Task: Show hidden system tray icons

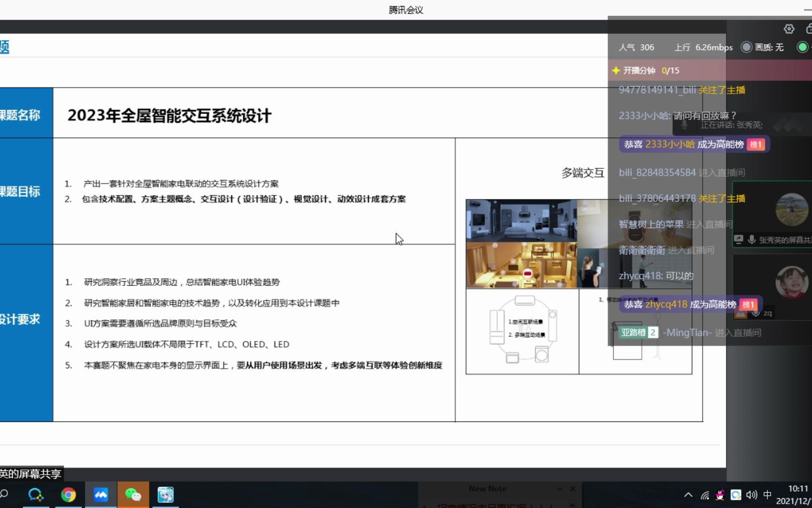Action: pyautogui.click(x=688, y=495)
